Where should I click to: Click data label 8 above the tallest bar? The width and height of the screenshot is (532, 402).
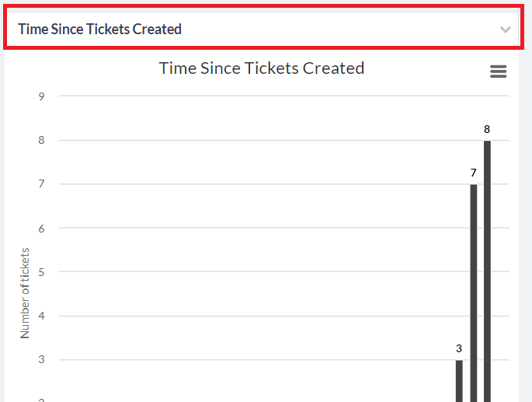(x=487, y=129)
